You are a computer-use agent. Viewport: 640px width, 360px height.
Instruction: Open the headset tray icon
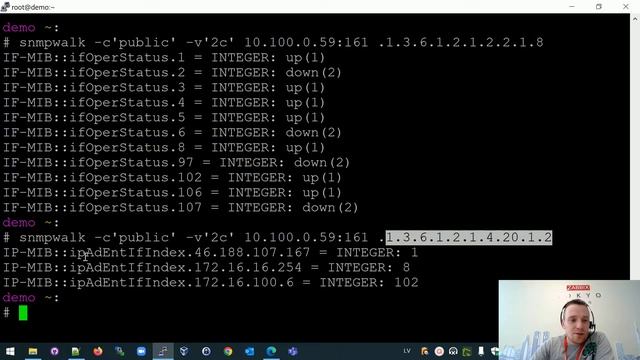pos(453,351)
